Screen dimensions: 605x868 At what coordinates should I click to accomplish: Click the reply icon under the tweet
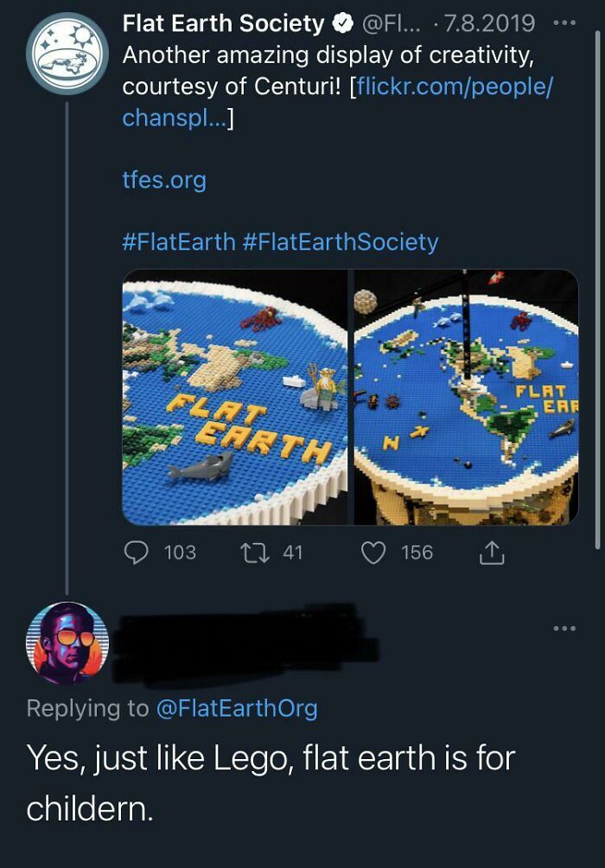135,552
